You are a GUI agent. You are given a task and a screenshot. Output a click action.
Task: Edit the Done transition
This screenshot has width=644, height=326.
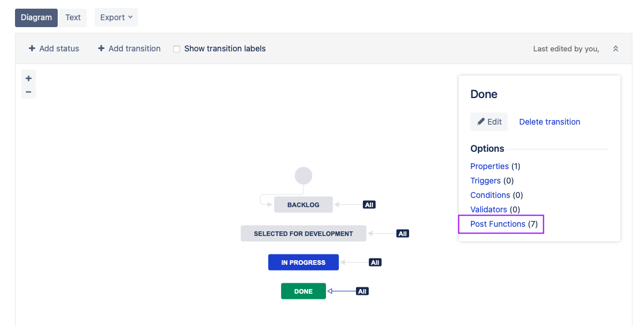point(489,122)
